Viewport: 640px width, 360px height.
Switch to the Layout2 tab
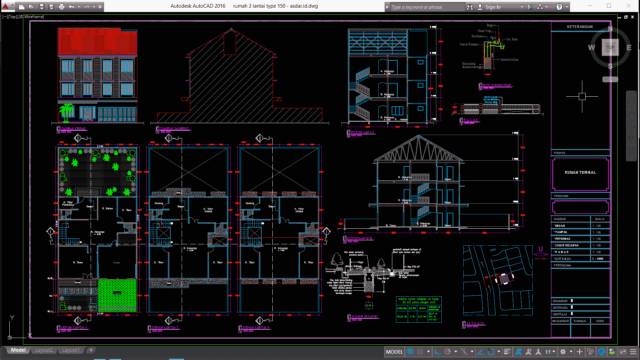[x=44, y=350]
